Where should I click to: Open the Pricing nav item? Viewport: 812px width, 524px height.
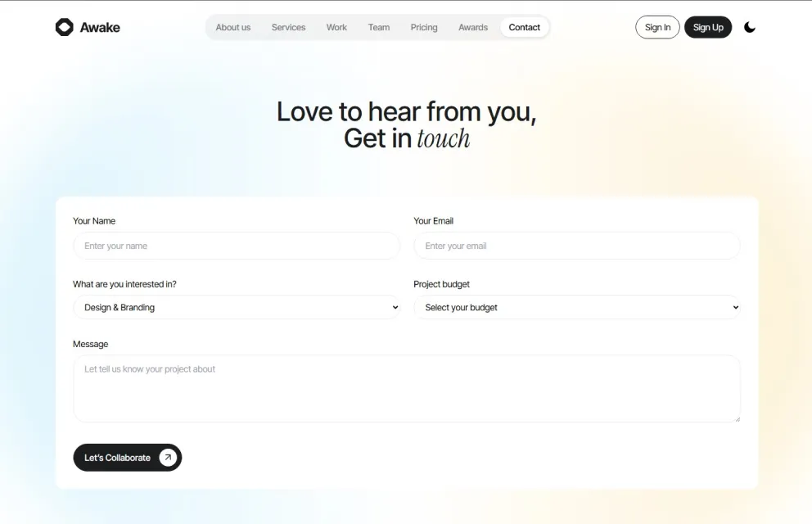click(x=424, y=28)
